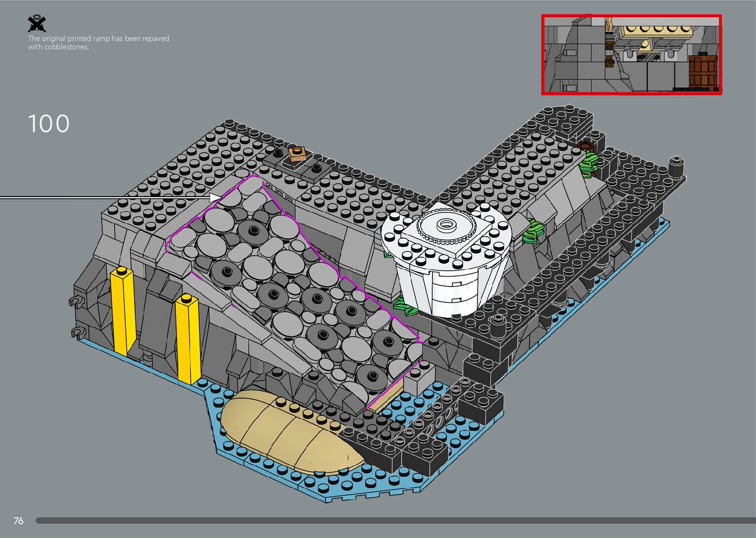Screen dimensions: 756x538
Task: Click the white arrowhead pointing at ramp
Action: [x=215, y=197]
